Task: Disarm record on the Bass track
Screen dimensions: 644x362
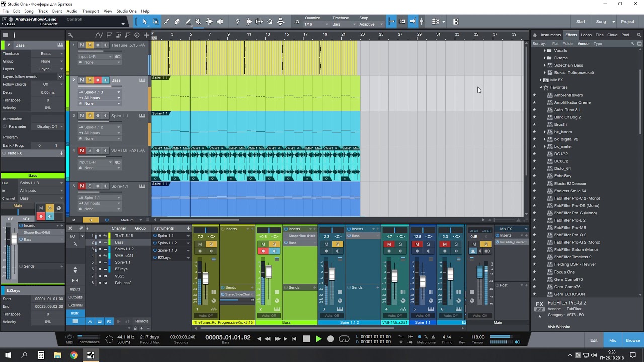Action: [x=98, y=80]
